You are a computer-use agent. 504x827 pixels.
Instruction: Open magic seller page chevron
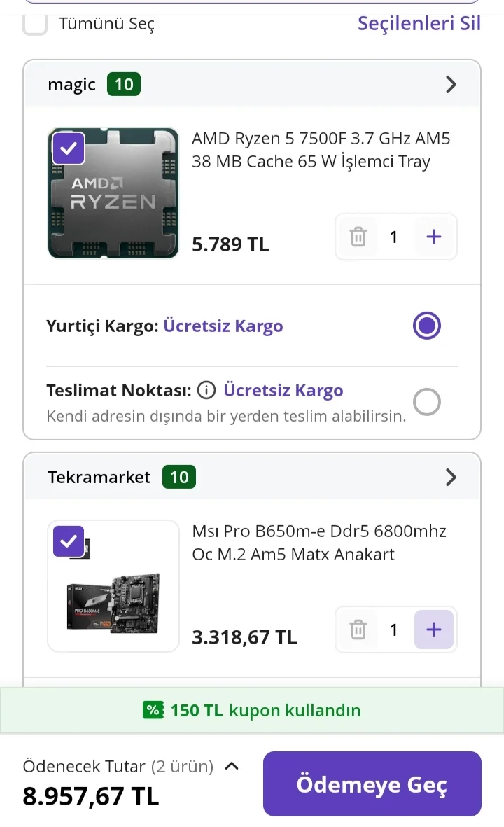(451, 85)
